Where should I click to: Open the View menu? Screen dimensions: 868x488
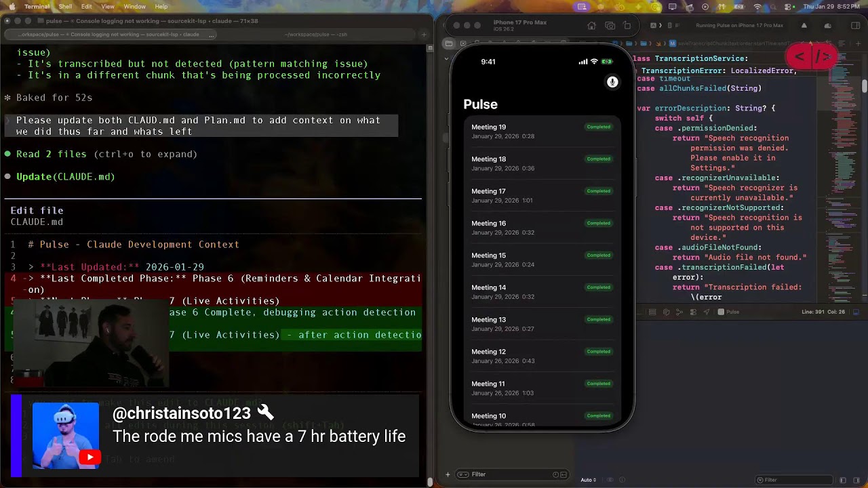click(x=108, y=6)
